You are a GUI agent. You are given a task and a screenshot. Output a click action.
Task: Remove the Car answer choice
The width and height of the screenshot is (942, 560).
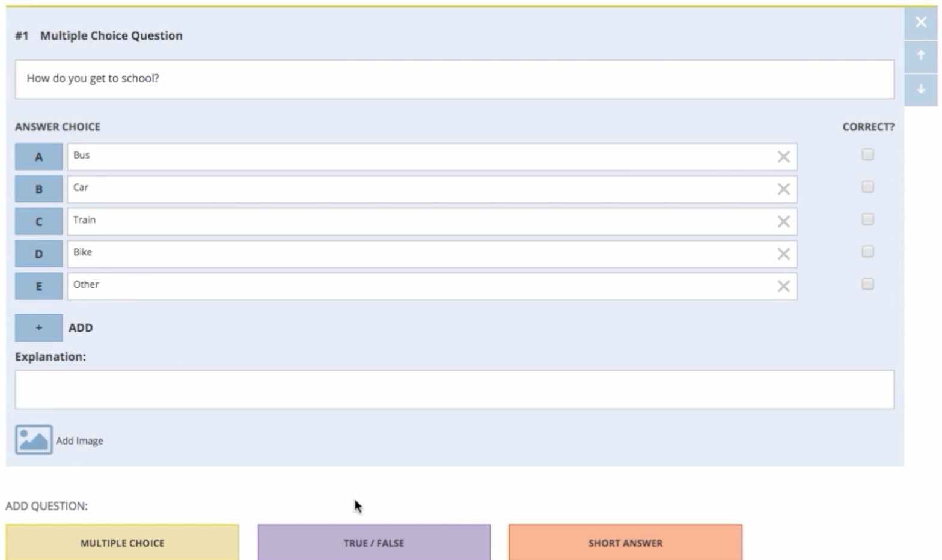pyautogui.click(x=783, y=189)
